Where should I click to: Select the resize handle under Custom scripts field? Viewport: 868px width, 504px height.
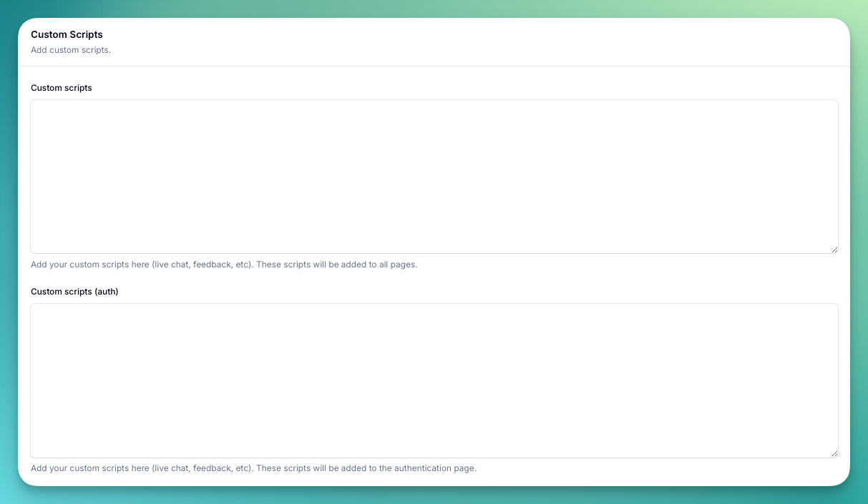[x=834, y=249]
